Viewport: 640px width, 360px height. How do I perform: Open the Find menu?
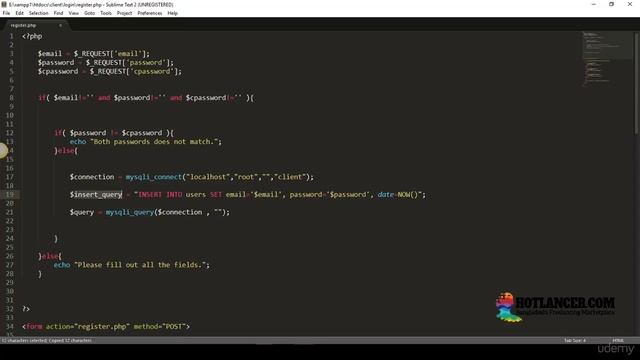coord(58,13)
